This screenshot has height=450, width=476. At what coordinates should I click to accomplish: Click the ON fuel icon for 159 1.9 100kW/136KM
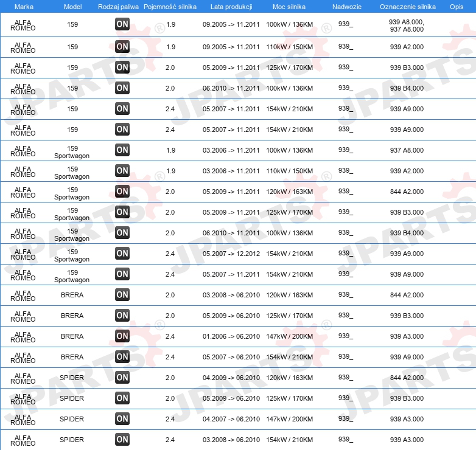(x=122, y=24)
